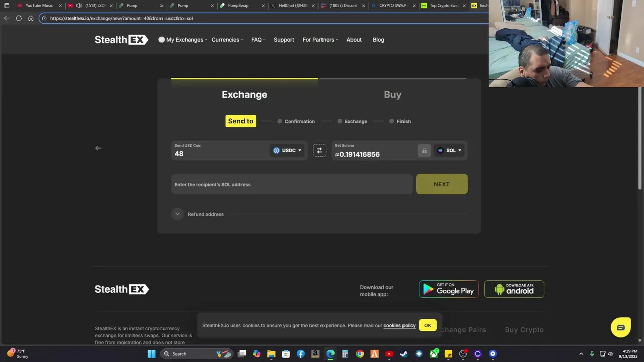Viewport: 644px width, 362px height.
Task: Click Blog in the header navigation
Action: tap(378, 40)
